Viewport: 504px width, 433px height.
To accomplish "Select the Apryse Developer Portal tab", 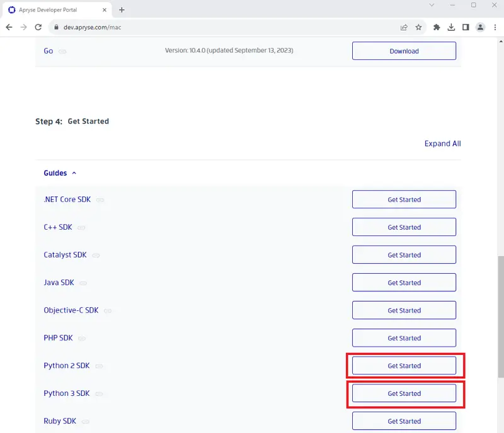I will coord(57,10).
